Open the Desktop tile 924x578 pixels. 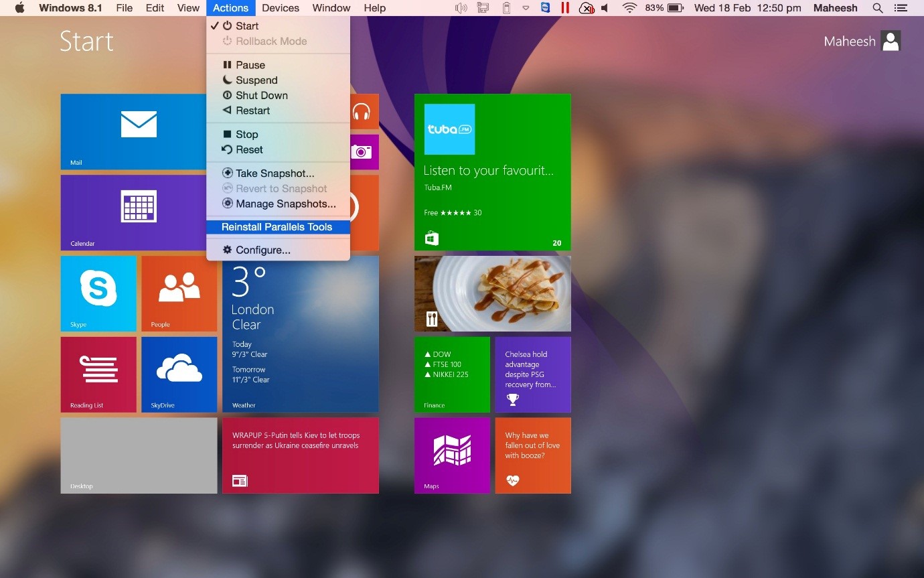(139, 455)
